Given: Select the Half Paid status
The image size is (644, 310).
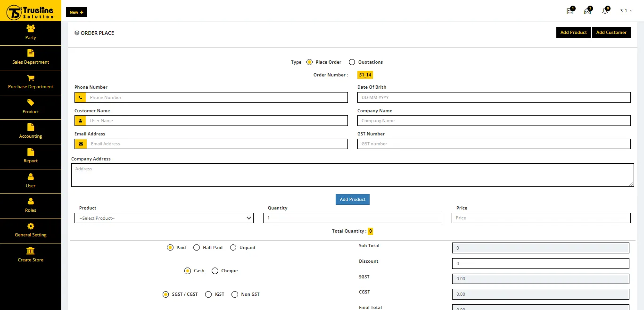Looking at the screenshot, I should click(x=197, y=247).
